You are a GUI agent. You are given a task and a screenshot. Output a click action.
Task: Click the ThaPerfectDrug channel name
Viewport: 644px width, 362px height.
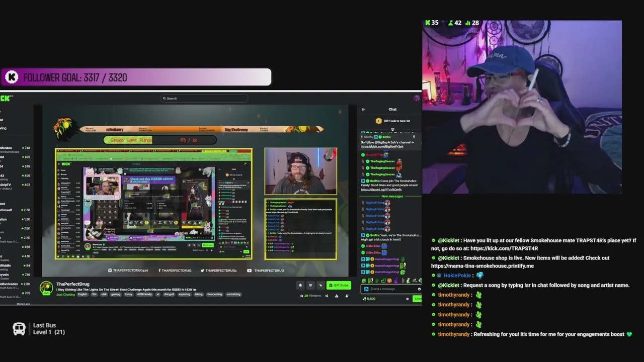tap(73, 284)
